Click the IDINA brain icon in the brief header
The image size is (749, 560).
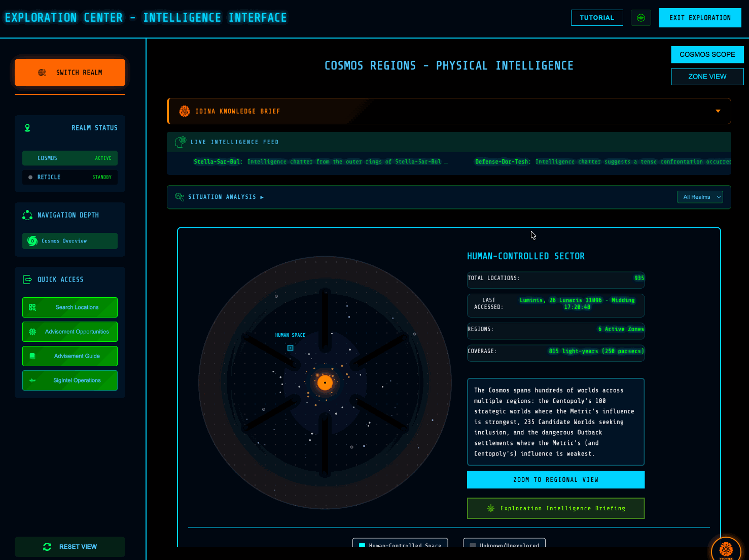click(185, 111)
